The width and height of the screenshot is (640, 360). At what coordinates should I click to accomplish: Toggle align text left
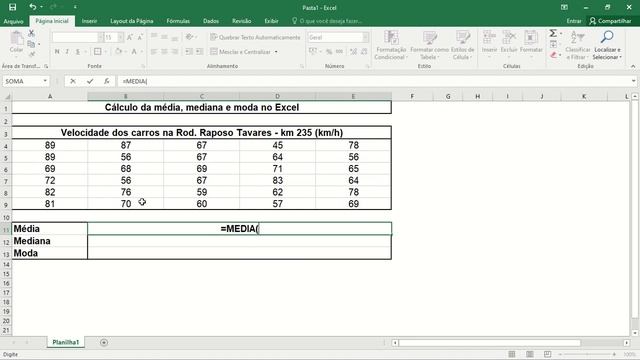[x=154, y=51]
